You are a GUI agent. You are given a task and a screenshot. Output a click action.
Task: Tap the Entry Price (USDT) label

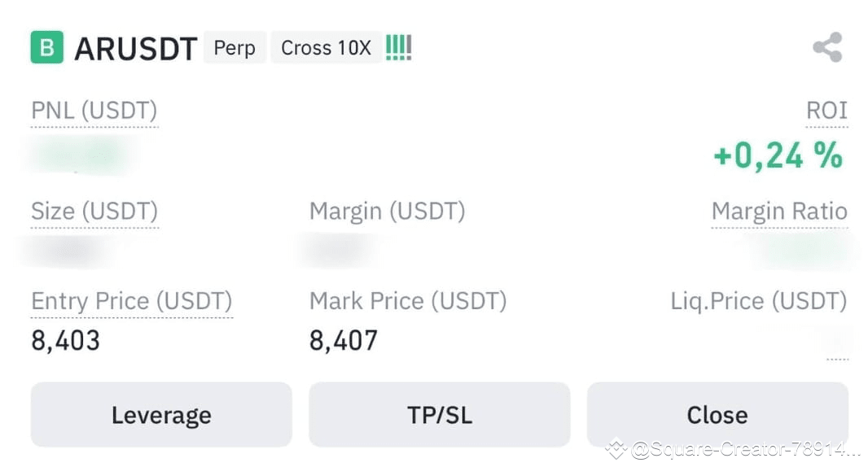click(x=132, y=301)
